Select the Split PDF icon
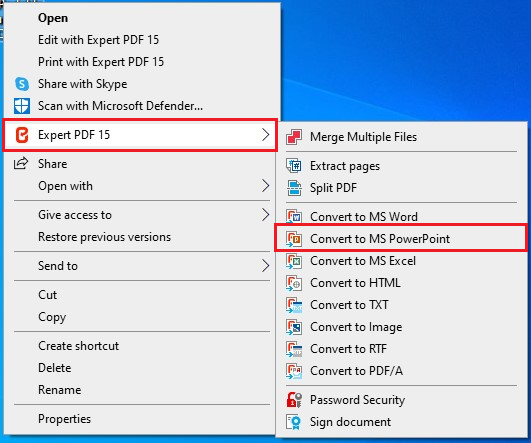 [294, 188]
